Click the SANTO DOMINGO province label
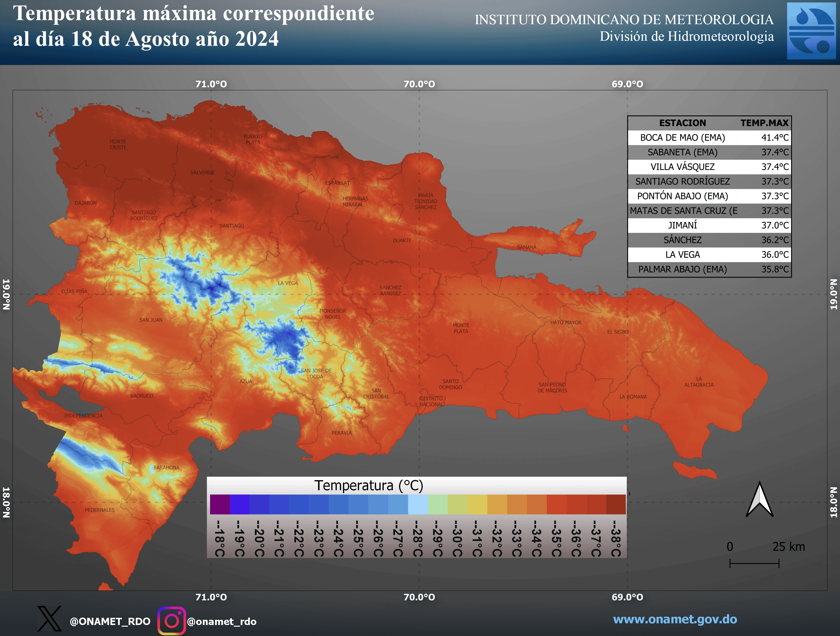The image size is (840, 636). [450, 384]
